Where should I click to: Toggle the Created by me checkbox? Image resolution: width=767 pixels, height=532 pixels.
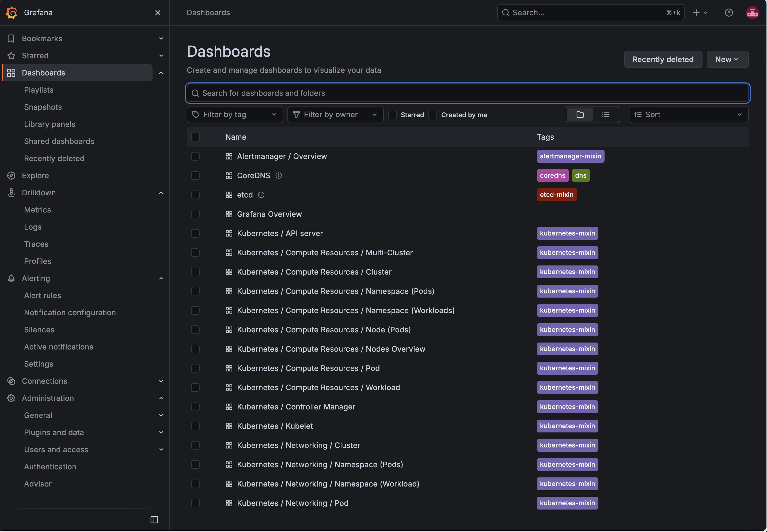pyautogui.click(x=433, y=115)
